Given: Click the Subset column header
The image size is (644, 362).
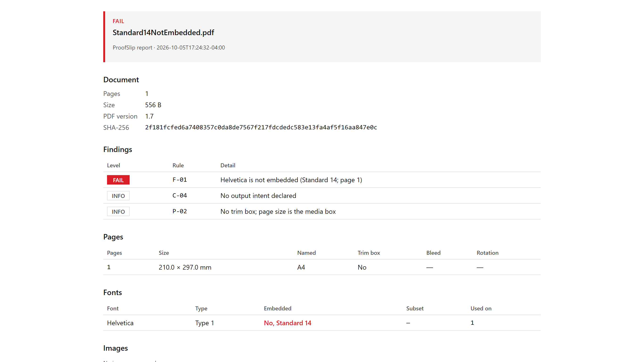Looking at the screenshot, I should 415,308.
